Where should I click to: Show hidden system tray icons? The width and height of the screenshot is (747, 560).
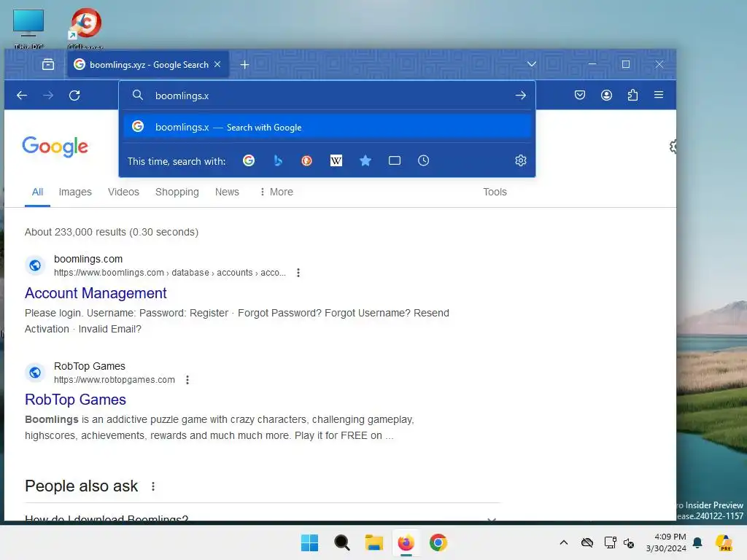pyautogui.click(x=564, y=542)
